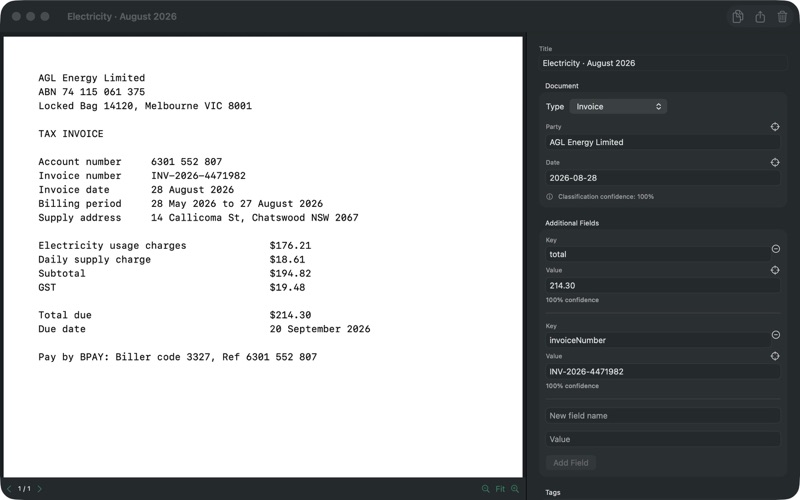The image size is (800, 500).
Task: Click the due date 20 September 2026
Action: [320, 329]
